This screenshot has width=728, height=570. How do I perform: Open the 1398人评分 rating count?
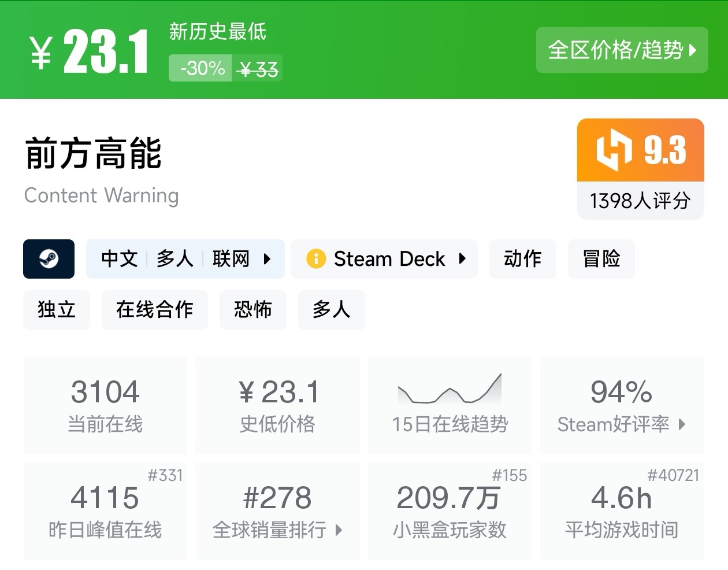click(x=640, y=201)
